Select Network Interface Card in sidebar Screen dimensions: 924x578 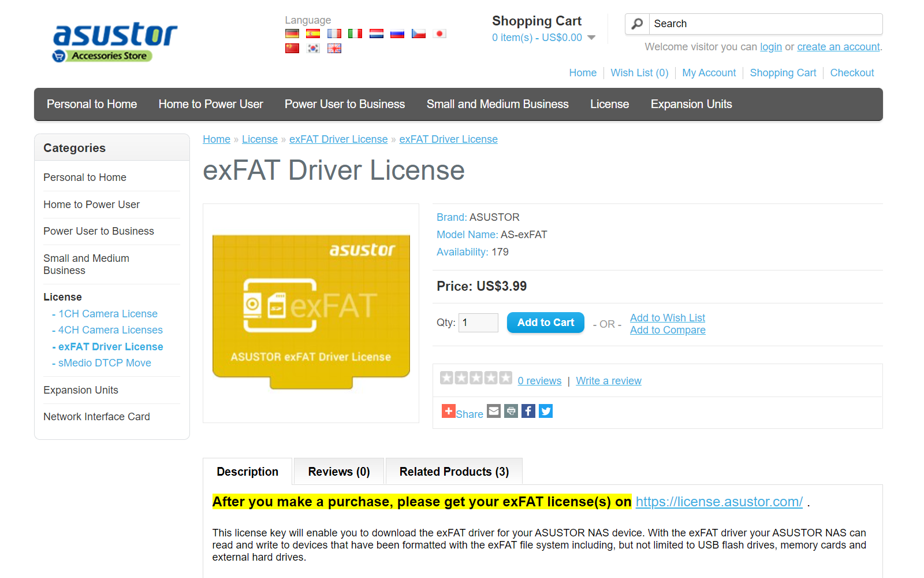coord(96,417)
